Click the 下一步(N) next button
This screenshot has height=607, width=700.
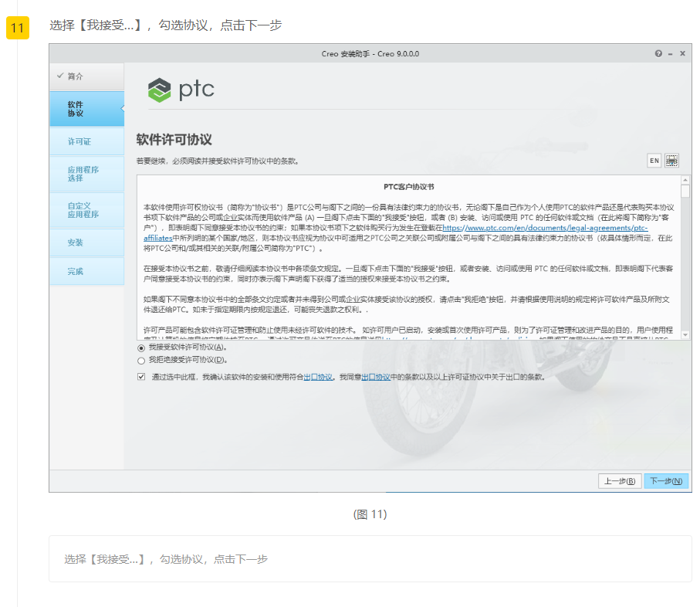pyautogui.click(x=666, y=481)
